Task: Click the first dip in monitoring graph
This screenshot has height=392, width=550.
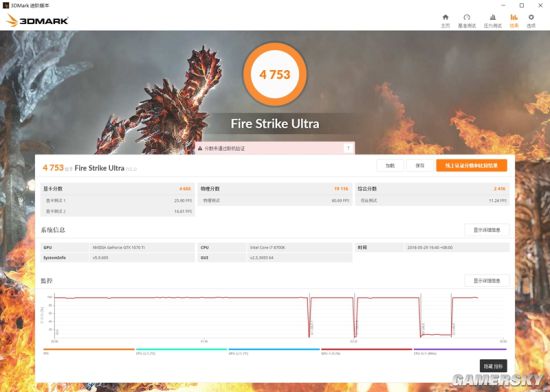Action: 310,317
